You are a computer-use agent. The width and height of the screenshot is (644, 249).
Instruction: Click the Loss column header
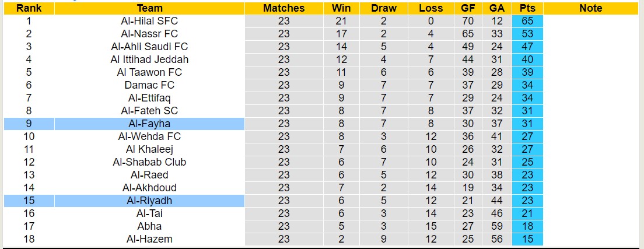pos(430,8)
